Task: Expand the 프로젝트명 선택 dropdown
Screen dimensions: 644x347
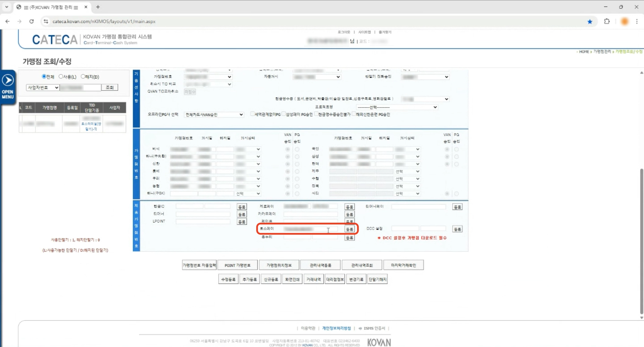Action: pos(397,107)
